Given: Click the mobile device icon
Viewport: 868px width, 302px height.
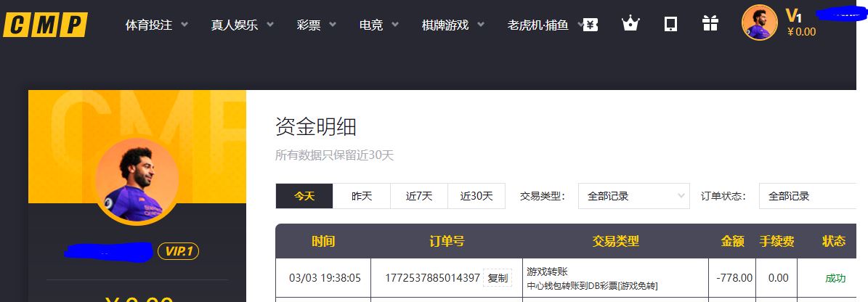Looking at the screenshot, I should 670,24.
